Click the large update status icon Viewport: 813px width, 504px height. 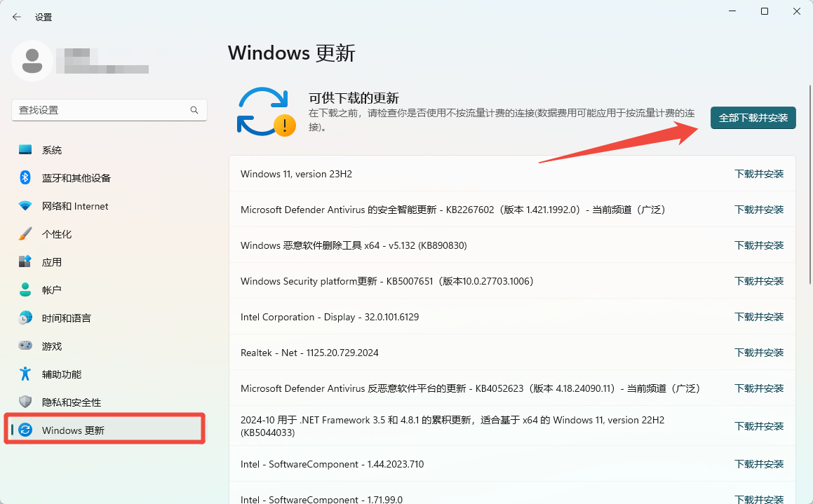(x=266, y=111)
